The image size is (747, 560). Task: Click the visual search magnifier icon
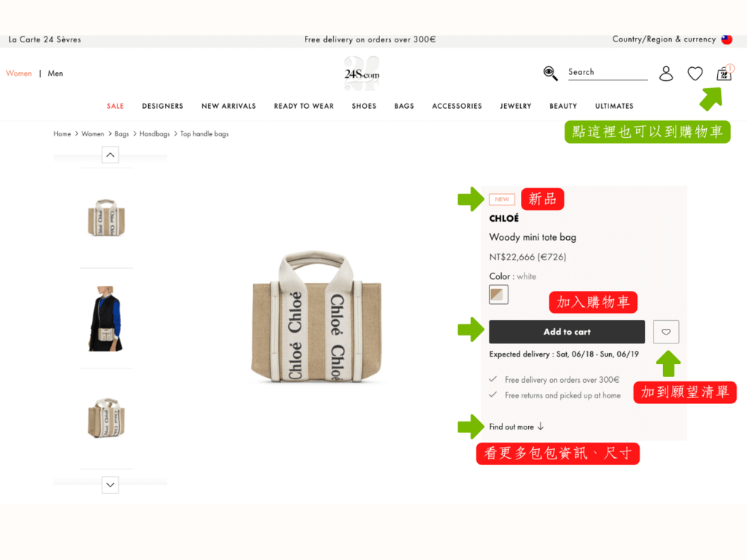tap(550, 73)
